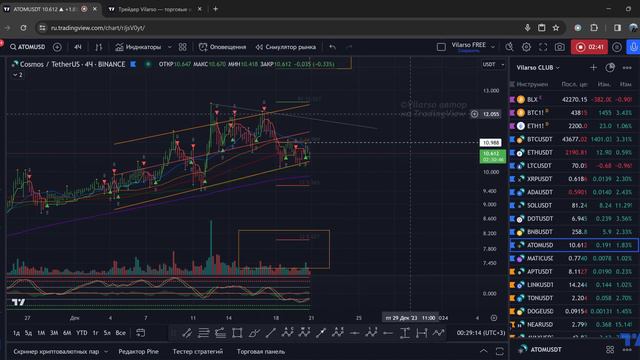
Task: Open the chart type candles selector
Action: click(x=98, y=47)
